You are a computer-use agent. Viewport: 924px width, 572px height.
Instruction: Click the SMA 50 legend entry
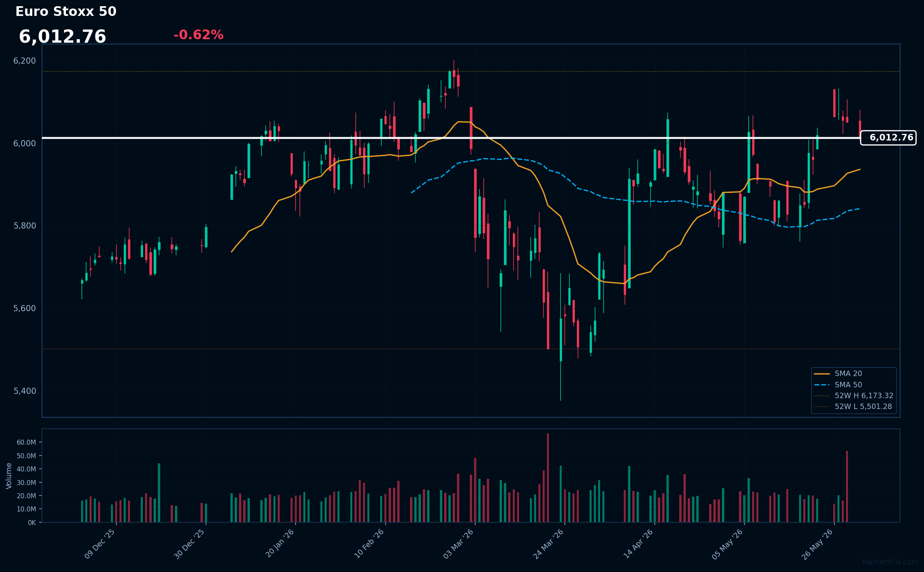click(x=838, y=385)
